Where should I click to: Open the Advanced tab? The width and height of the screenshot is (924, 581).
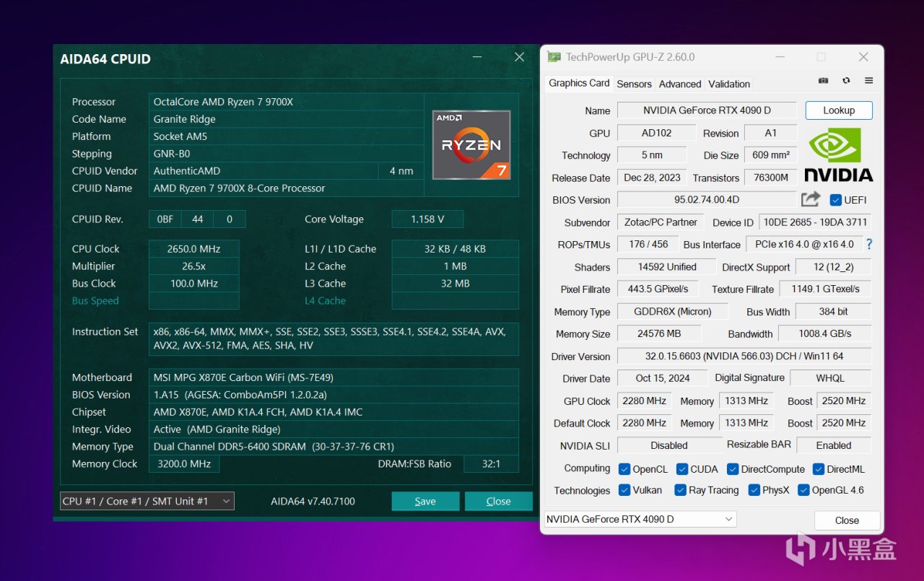(x=680, y=84)
